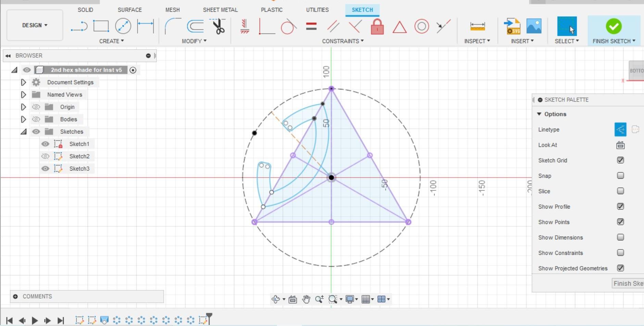644x326 pixels.
Task: Apply the Perpendicular constraint
Action: pyautogui.click(x=355, y=26)
